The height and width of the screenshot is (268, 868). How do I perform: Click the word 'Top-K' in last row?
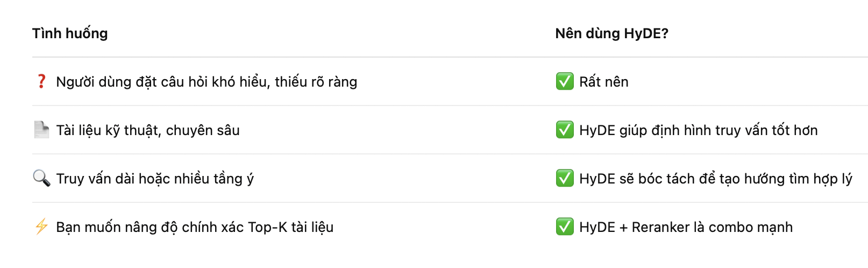[x=267, y=227]
